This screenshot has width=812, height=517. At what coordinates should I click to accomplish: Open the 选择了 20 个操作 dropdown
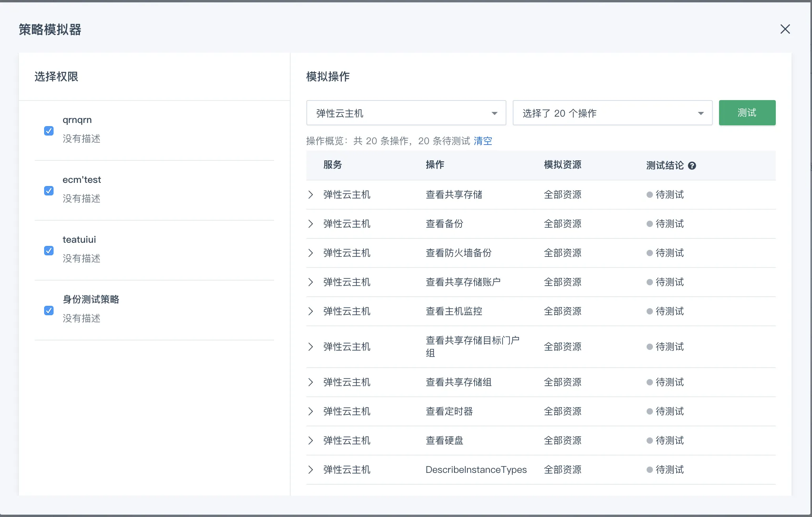(x=612, y=113)
